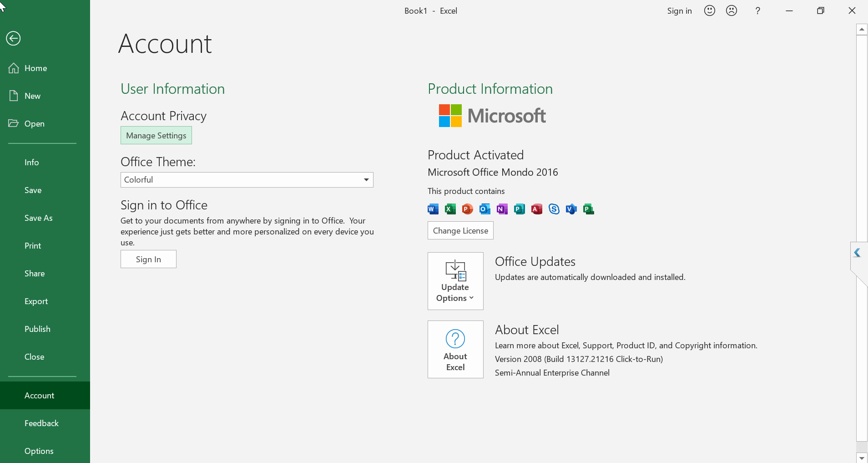
Task: Click the Version 2008 build text
Action: (579, 359)
